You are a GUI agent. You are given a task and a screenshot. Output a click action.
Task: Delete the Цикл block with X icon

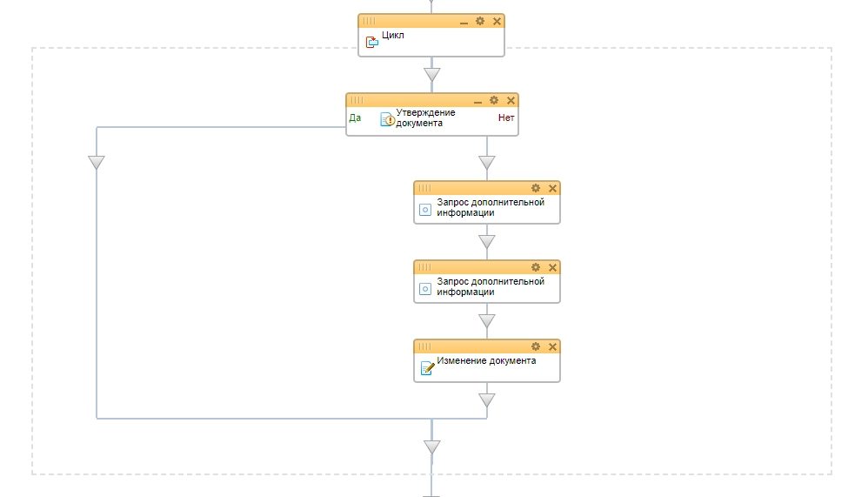[497, 21]
